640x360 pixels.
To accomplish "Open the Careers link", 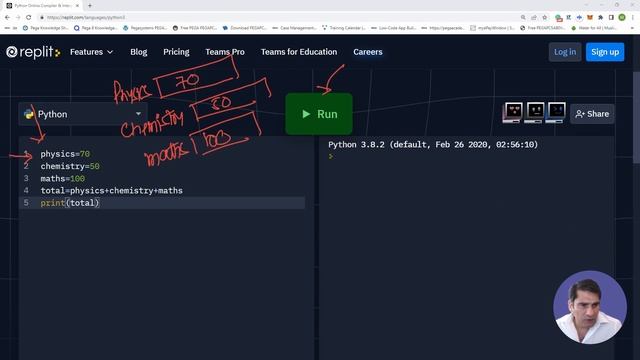I will [x=368, y=52].
